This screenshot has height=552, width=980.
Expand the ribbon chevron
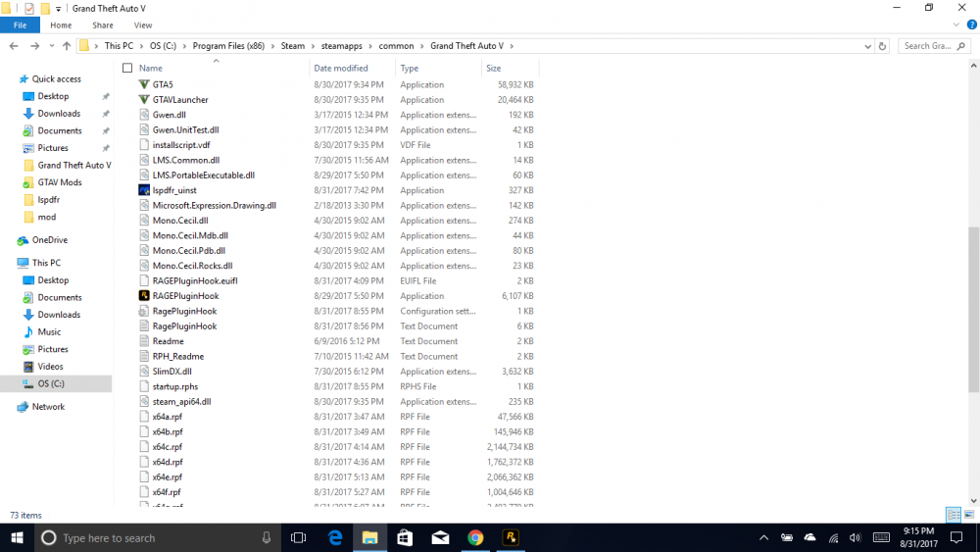(955, 25)
